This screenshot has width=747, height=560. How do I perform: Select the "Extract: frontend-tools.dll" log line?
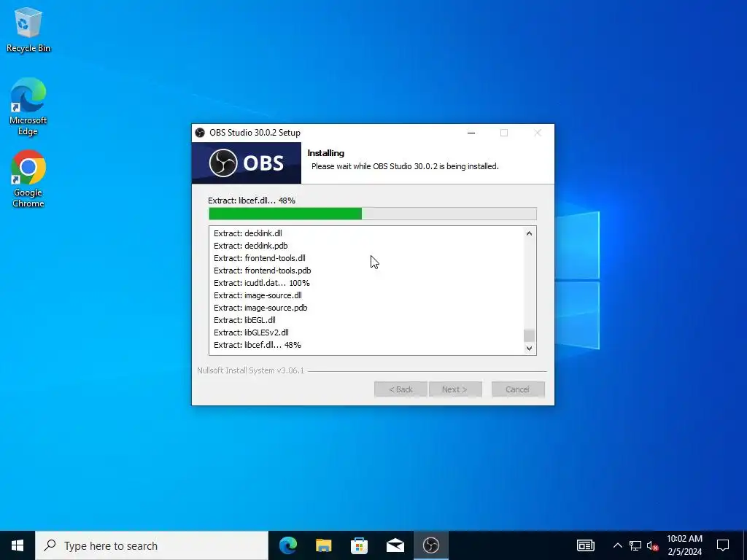(x=260, y=258)
